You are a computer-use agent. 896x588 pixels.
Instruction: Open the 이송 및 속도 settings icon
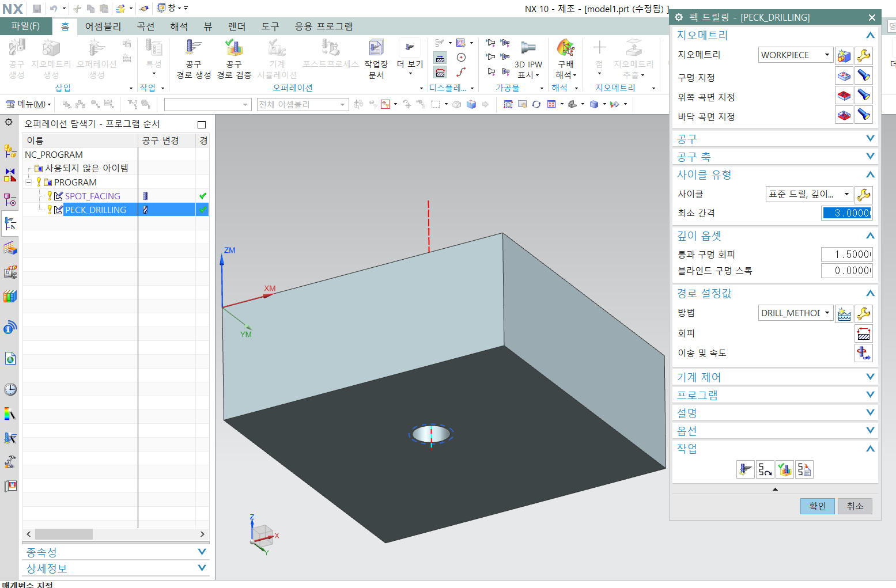pos(863,353)
